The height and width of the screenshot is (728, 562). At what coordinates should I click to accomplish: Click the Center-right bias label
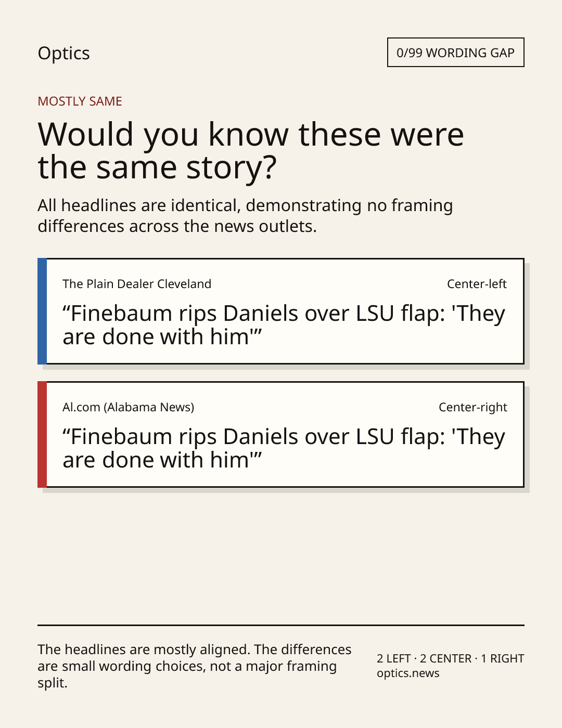click(472, 407)
